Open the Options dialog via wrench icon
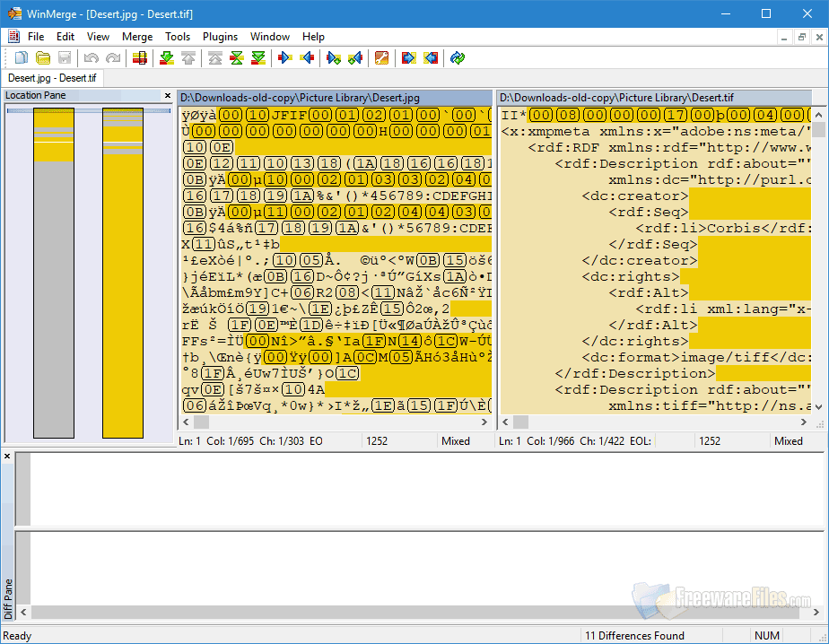 [x=381, y=57]
